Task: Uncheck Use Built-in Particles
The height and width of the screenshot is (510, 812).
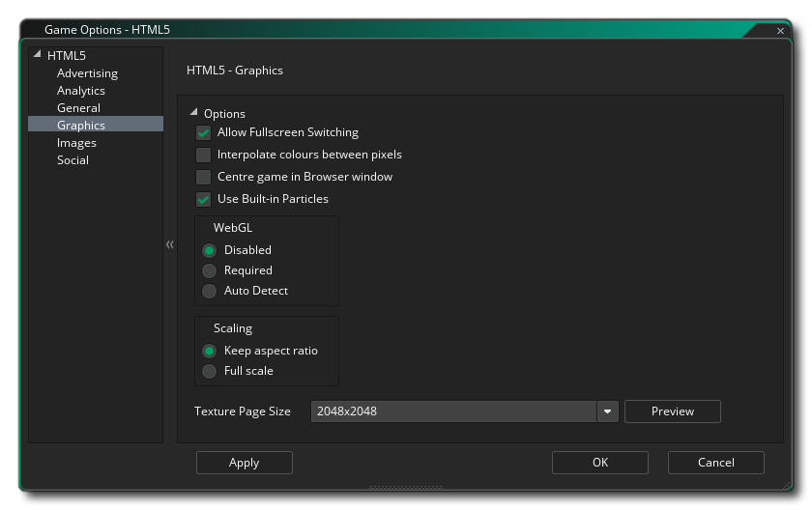Action: [x=204, y=200]
